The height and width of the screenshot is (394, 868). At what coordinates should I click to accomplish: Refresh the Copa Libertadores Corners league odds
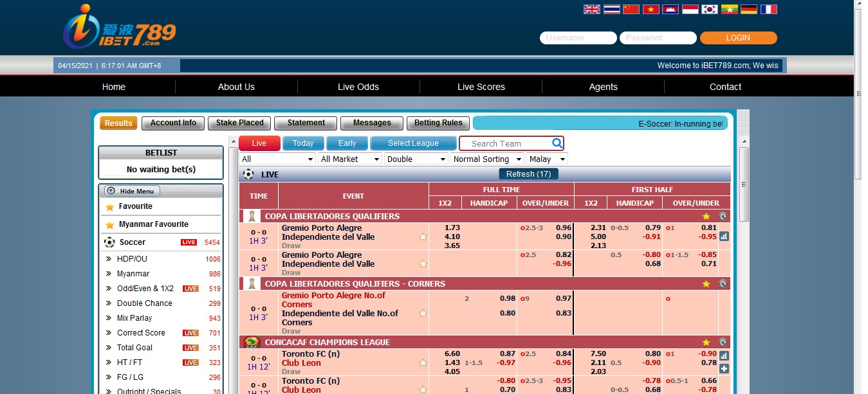click(723, 283)
